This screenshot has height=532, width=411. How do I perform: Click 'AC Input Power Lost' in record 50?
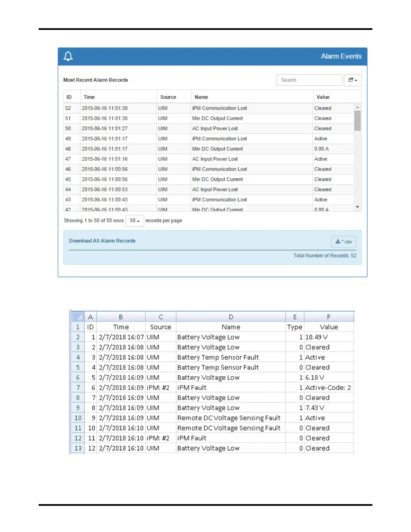pos(215,128)
